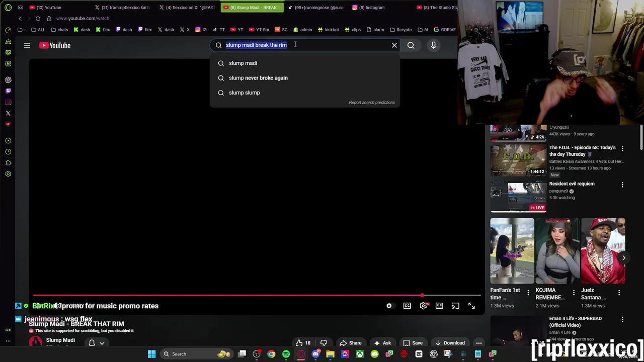Toggle closed captions CC button

(407, 306)
